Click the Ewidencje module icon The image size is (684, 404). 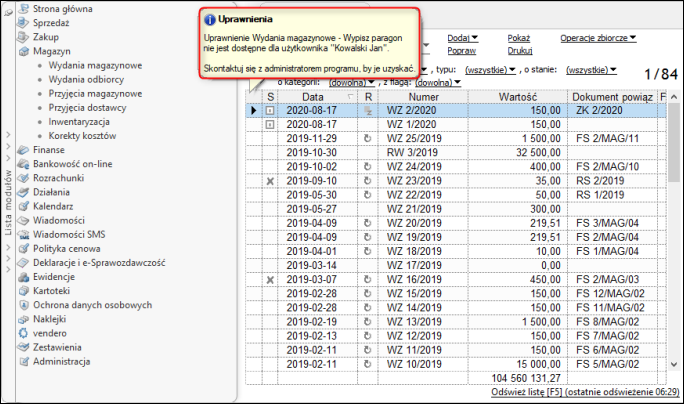24,277
